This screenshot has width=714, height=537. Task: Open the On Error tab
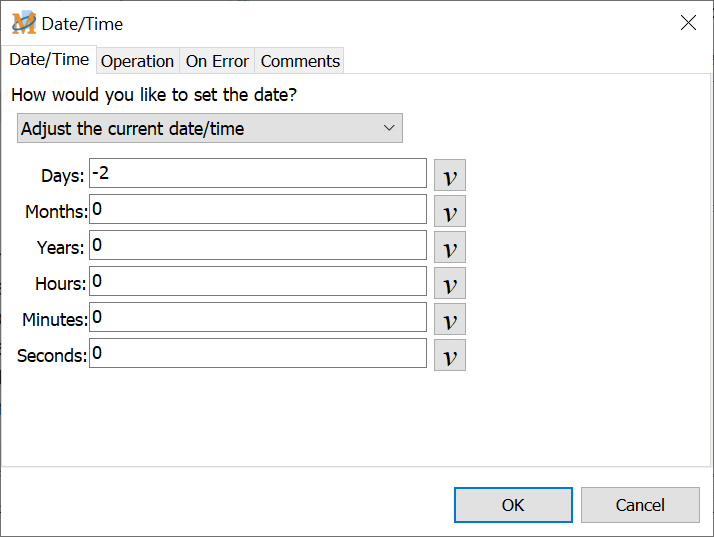(217, 61)
